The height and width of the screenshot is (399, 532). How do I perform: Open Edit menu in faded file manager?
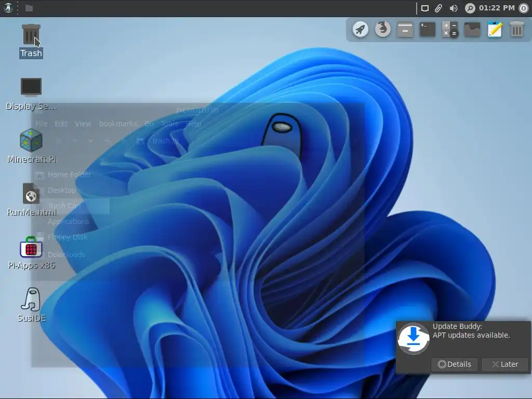point(61,124)
